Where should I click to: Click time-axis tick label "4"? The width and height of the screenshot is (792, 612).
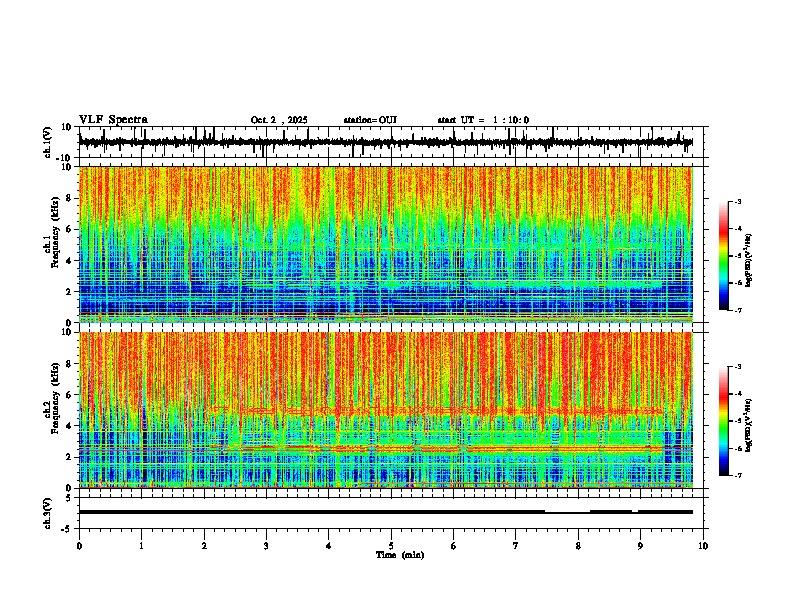click(x=329, y=546)
